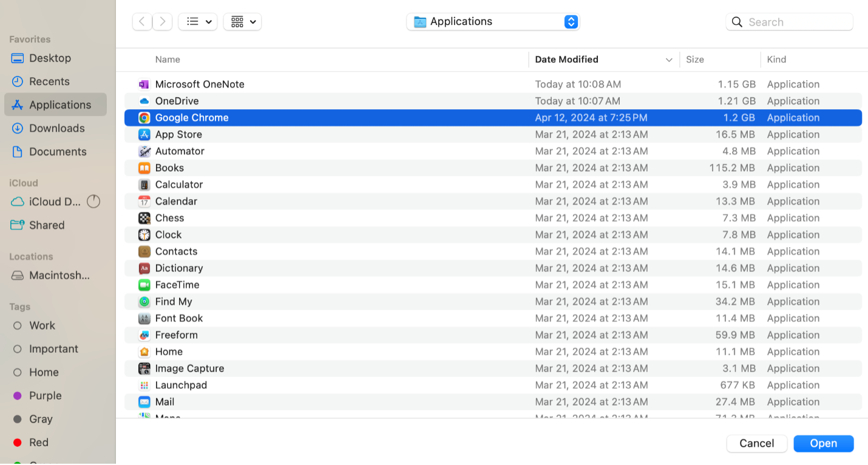Click the Books app icon

tap(144, 168)
